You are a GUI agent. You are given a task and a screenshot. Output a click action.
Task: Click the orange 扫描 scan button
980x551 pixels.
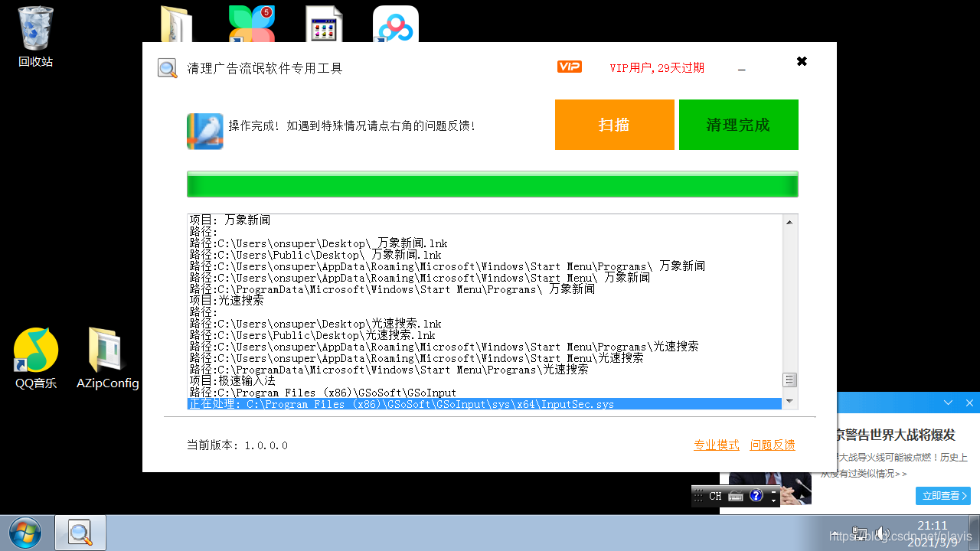coord(615,125)
